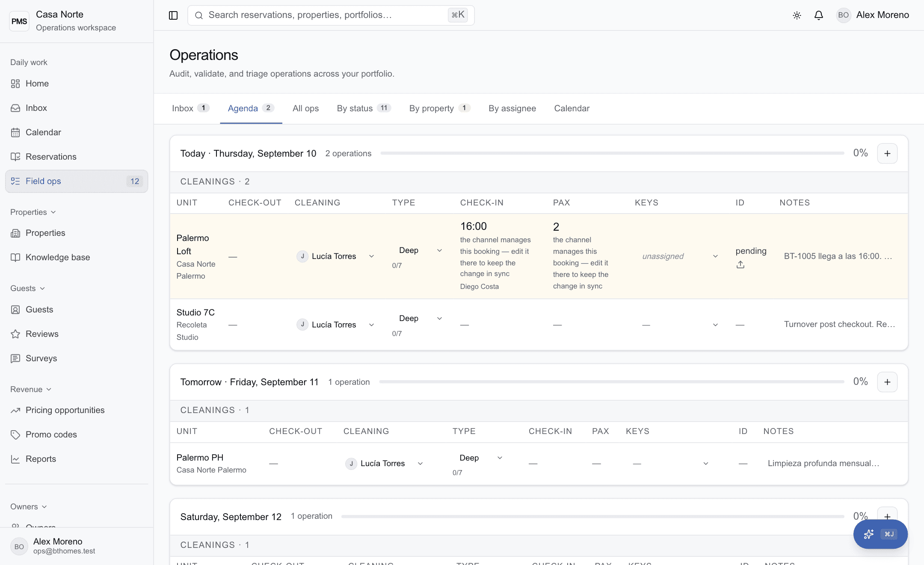Open Inbox in sidebar

click(77, 108)
